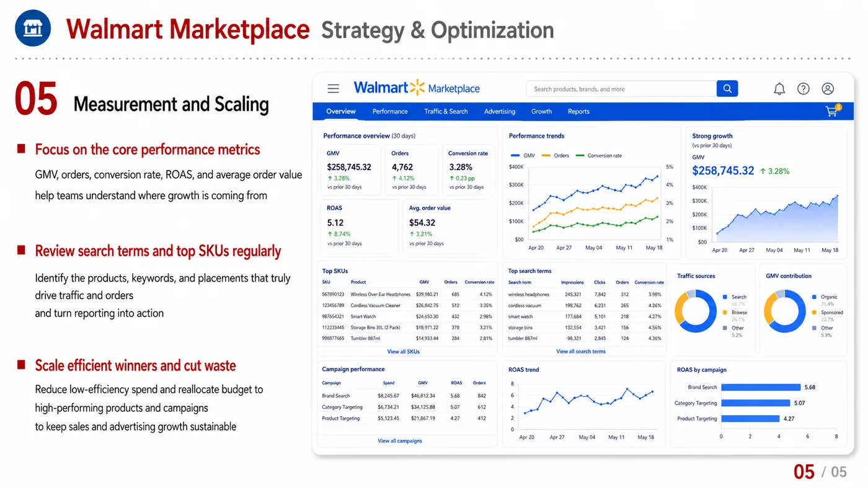Viewport: 868px width, 489px height.
Task: Switch to the Performance tab
Action: coord(390,112)
